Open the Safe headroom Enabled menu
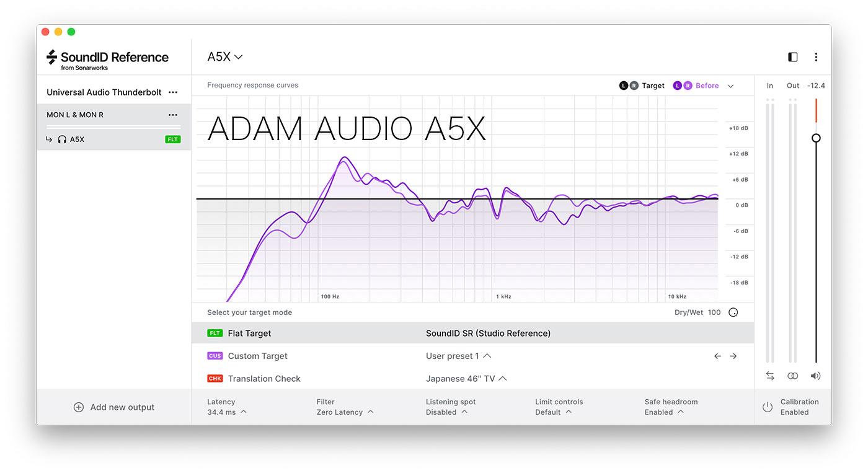This screenshot has height=473, width=868. click(x=671, y=407)
